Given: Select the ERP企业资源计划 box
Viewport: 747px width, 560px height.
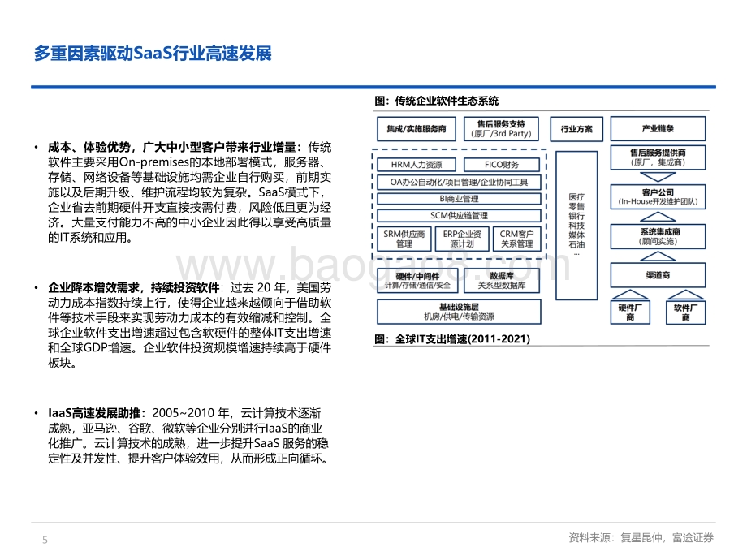Looking at the screenshot, I should point(462,239).
